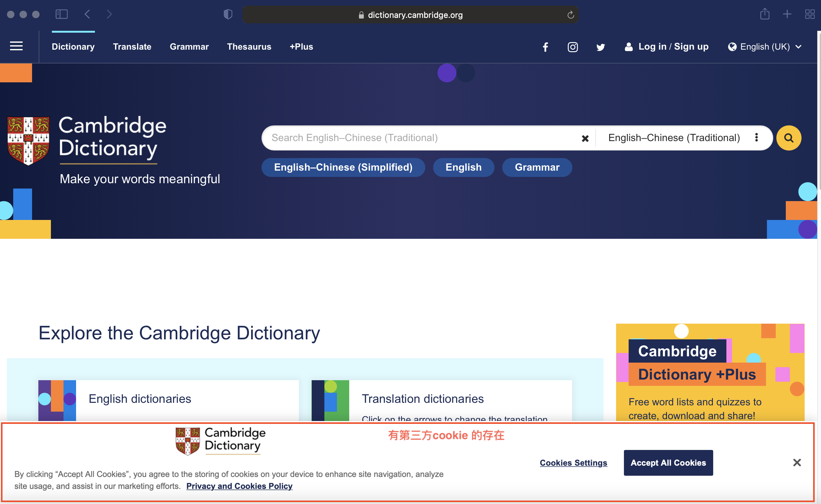The height and width of the screenshot is (504, 821).
Task: Choose the English pill button
Action: pos(464,167)
